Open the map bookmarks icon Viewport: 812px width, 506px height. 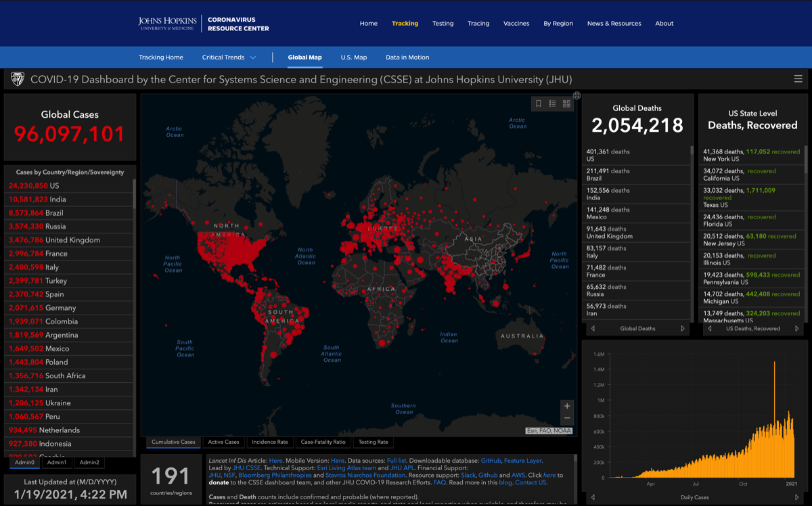539,103
